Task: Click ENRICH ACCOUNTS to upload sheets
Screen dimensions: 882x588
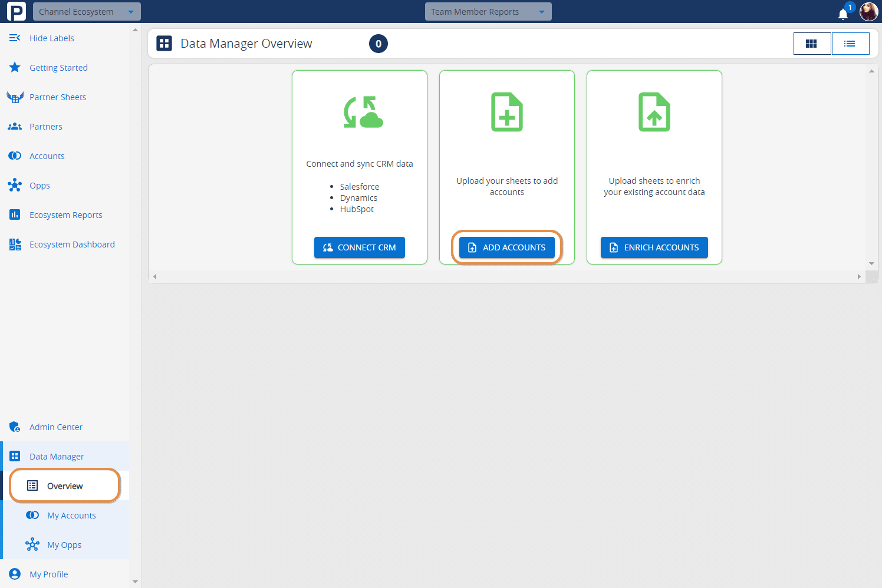Action: click(x=654, y=247)
